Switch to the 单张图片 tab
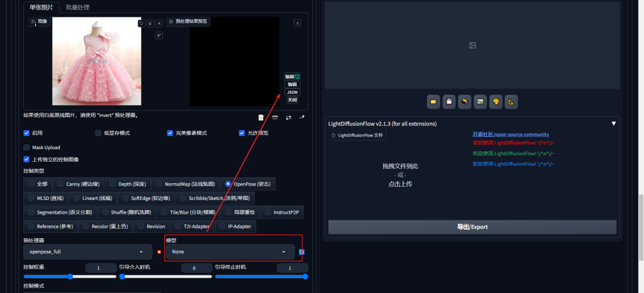The width and height of the screenshot is (644, 293). point(42,7)
